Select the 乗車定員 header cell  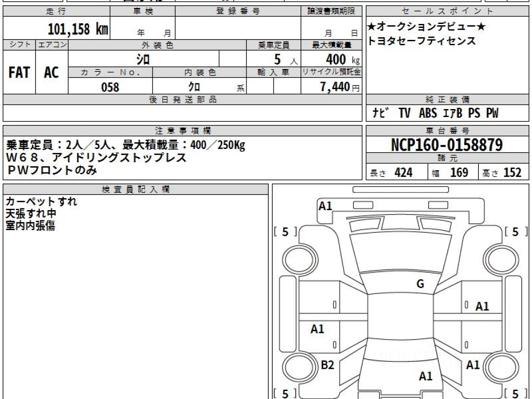(274, 45)
